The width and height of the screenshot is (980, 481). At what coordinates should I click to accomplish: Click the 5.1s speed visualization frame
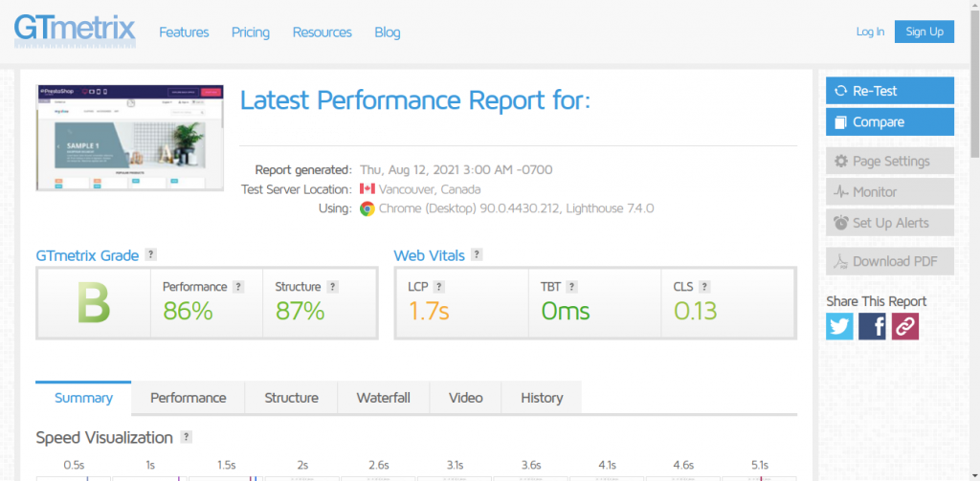(x=759, y=478)
